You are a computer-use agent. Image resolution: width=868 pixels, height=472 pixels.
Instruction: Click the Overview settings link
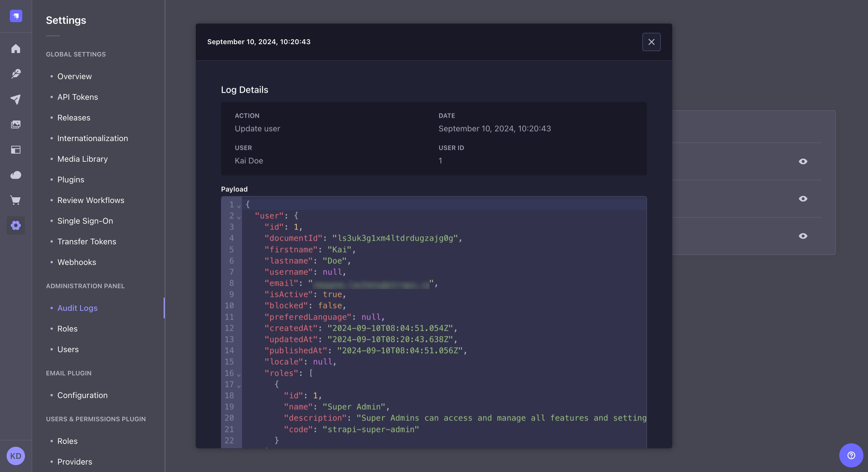coord(74,76)
